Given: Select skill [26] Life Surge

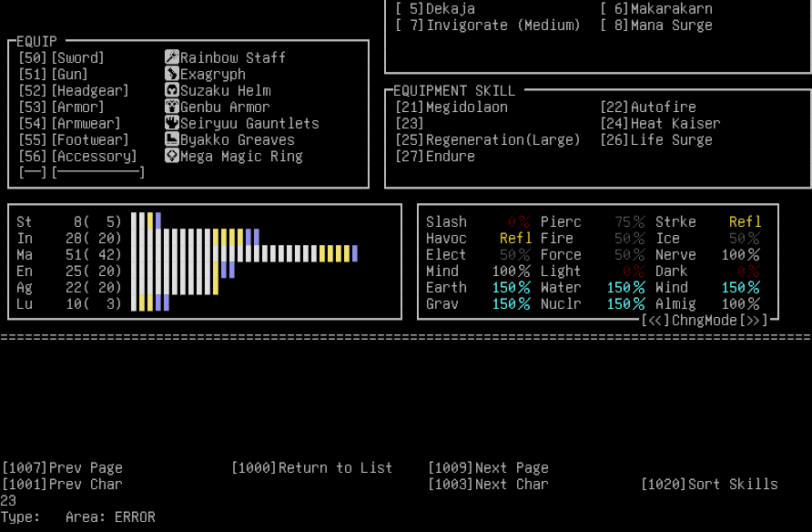Looking at the screenshot, I should point(656,140).
